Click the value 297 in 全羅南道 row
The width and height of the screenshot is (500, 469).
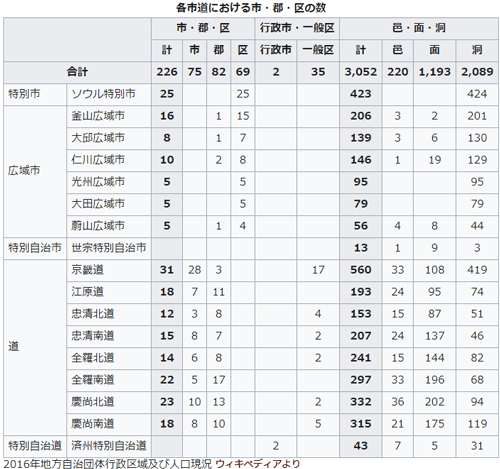(361, 380)
